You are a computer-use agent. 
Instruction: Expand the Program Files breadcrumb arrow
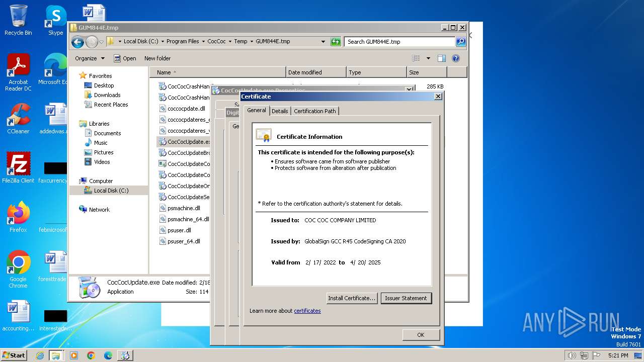point(203,42)
